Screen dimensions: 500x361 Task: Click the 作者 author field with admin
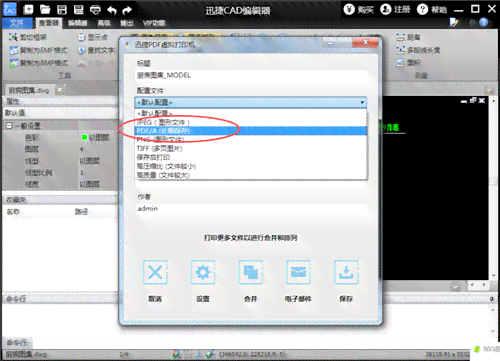[x=251, y=209]
